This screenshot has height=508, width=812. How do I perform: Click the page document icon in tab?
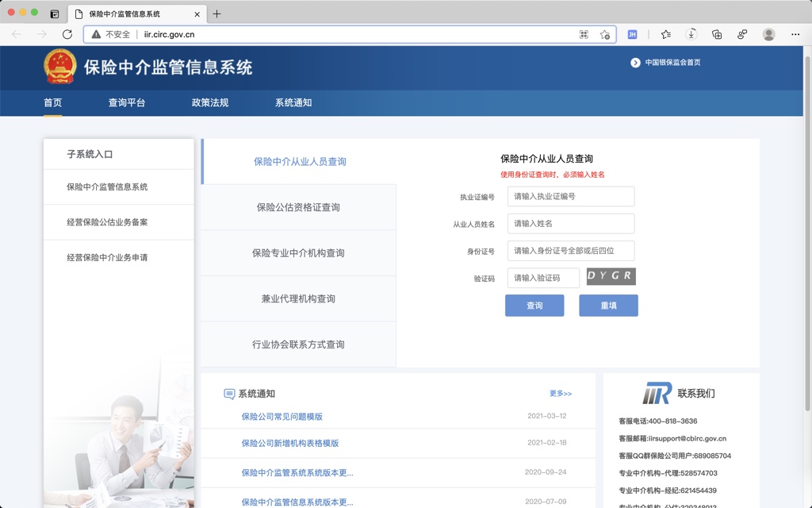79,14
